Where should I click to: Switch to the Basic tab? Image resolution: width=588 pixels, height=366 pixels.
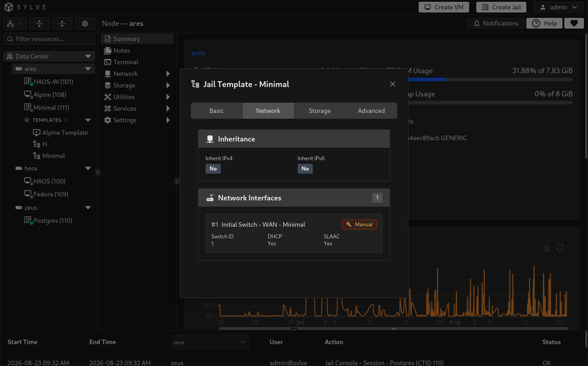(x=217, y=111)
